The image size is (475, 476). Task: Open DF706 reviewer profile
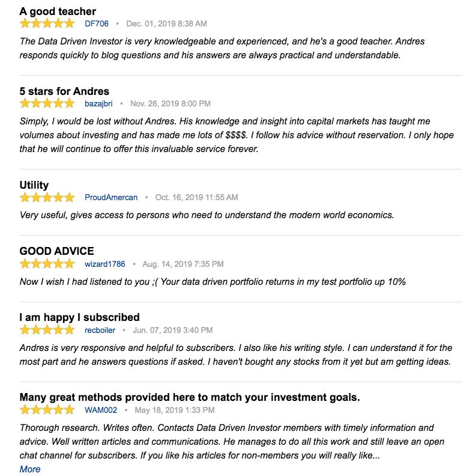pyautogui.click(x=97, y=23)
